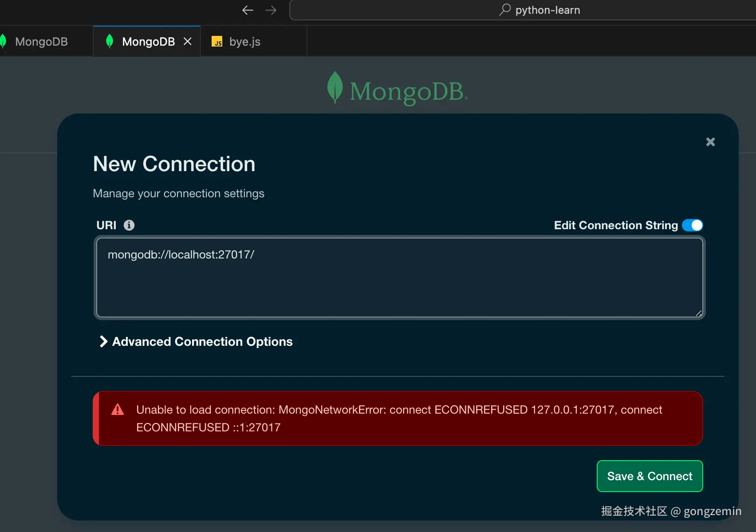The height and width of the screenshot is (532, 756).
Task: Go forward using the right arrow
Action: click(x=271, y=10)
